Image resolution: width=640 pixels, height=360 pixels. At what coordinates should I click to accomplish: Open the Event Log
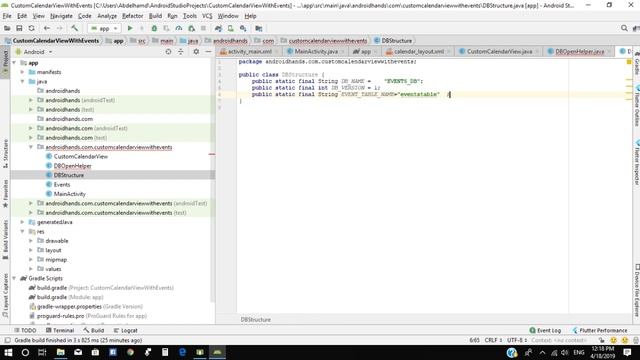545,330
